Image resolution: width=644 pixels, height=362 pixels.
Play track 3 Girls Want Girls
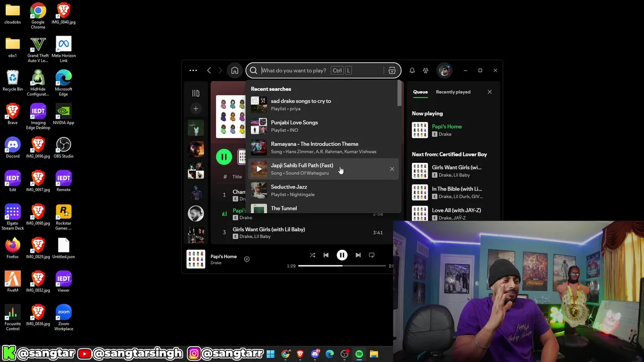(x=224, y=232)
